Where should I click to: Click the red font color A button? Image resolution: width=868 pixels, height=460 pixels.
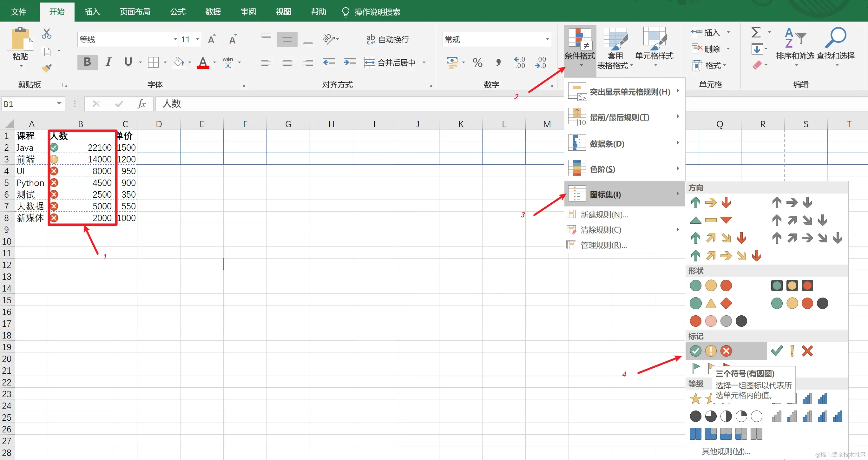[203, 62]
